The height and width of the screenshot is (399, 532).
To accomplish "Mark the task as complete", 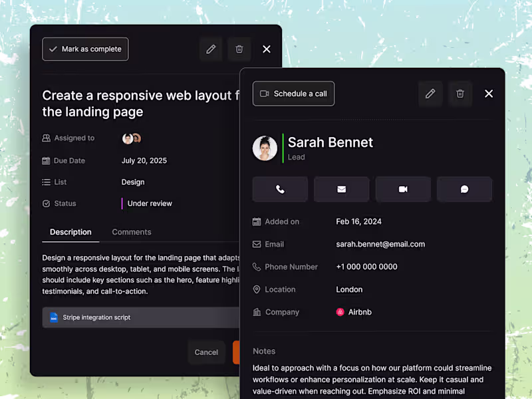I will (x=85, y=49).
